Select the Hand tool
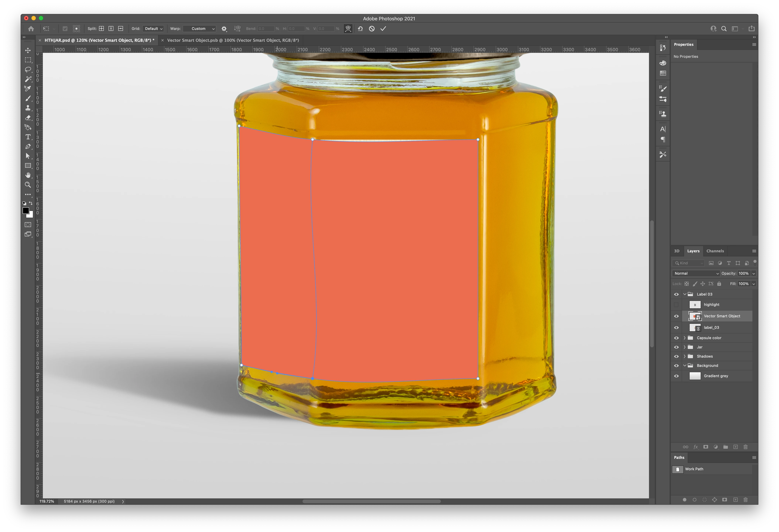This screenshot has height=532, width=779. (28, 175)
